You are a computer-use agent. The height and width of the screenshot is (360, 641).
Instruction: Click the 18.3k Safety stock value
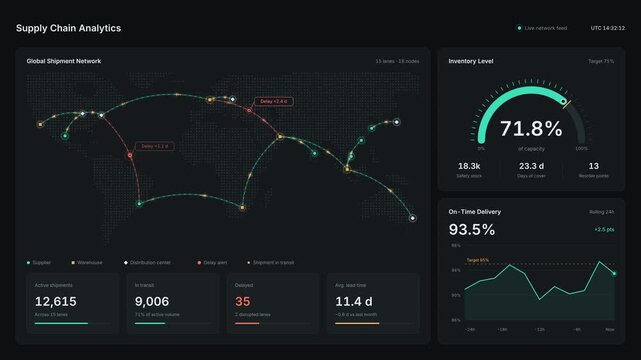click(469, 166)
